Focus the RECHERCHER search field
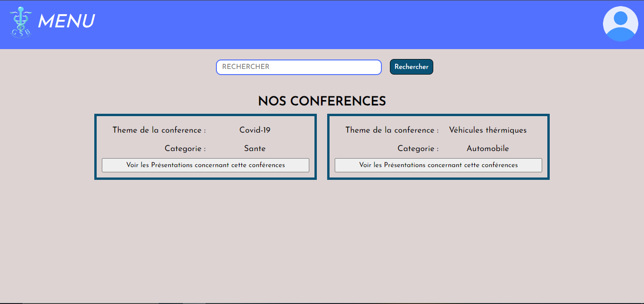Viewport: 644px width, 304px height. tap(298, 67)
